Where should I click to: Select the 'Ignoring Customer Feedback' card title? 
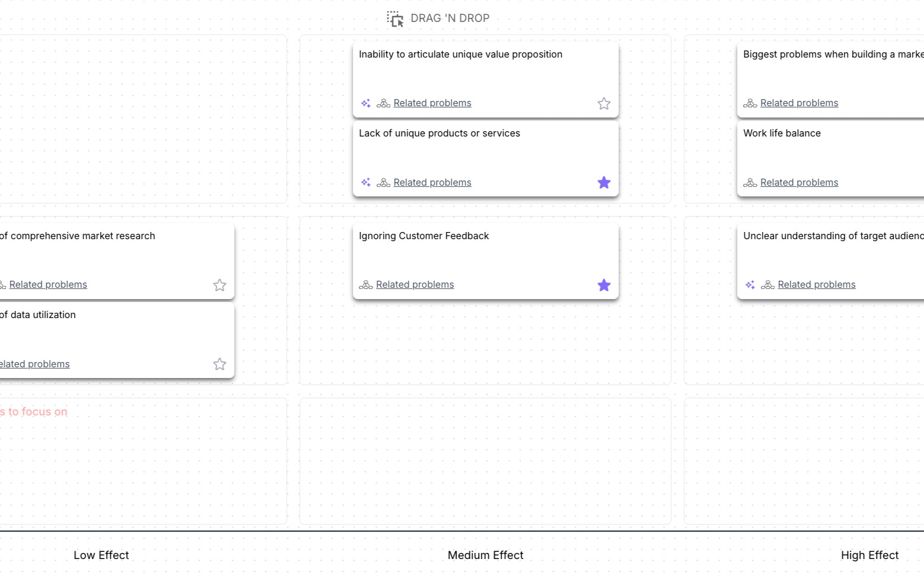[x=423, y=236]
